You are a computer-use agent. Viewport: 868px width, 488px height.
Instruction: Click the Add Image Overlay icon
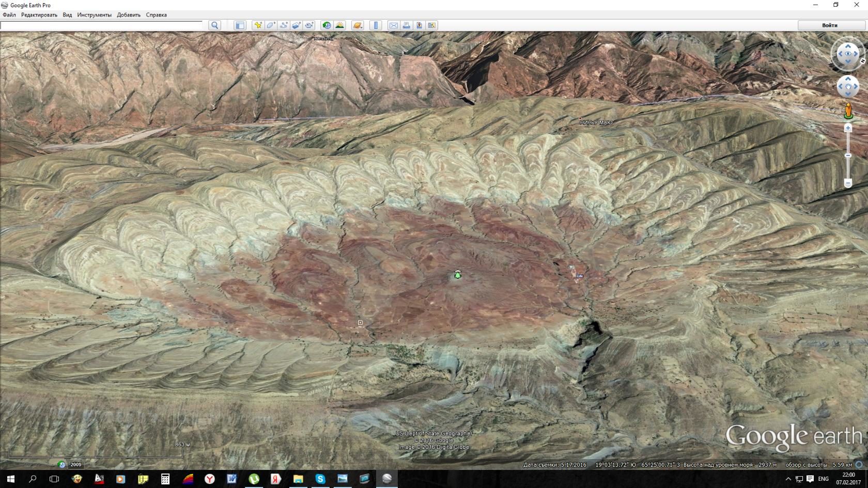296,25
